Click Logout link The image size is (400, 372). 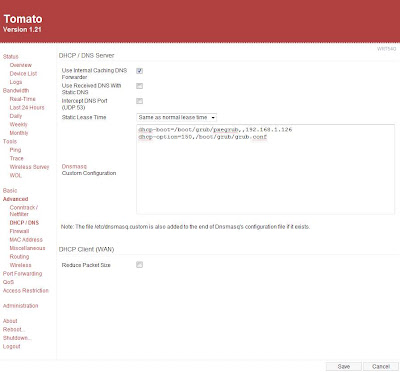[x=12, y=346]
